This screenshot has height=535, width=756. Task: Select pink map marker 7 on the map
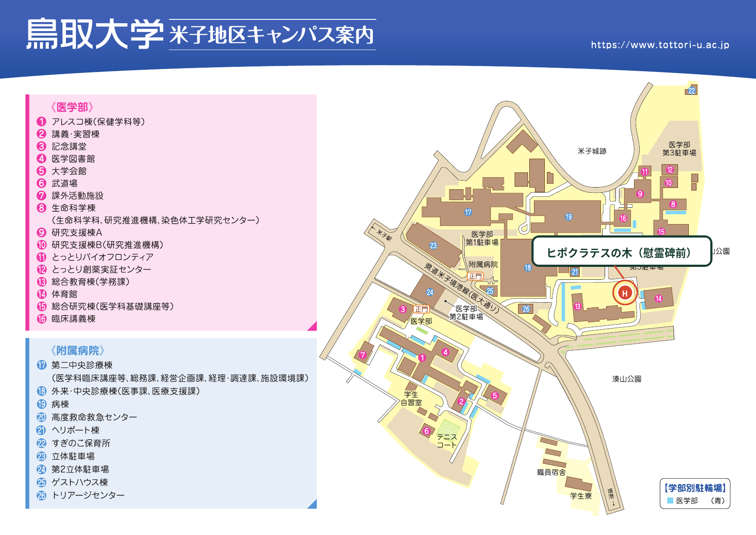(x=362, y=355)
